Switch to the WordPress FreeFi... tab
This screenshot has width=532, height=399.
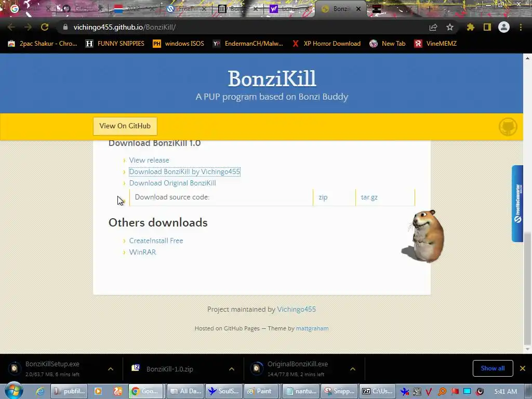click(x=185, y=9)
